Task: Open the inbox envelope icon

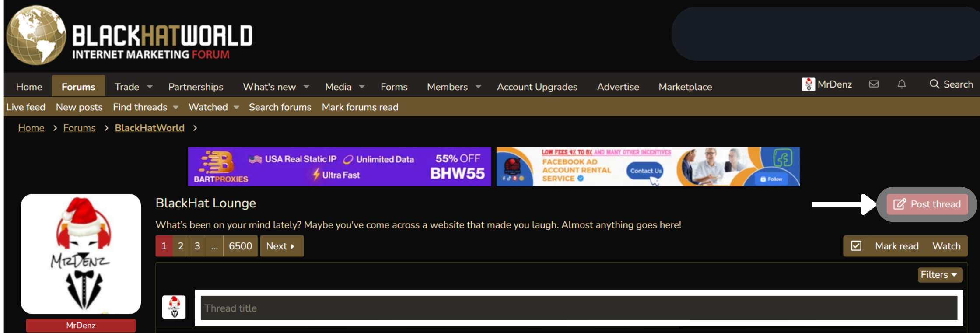Action: tap(874, 84)
